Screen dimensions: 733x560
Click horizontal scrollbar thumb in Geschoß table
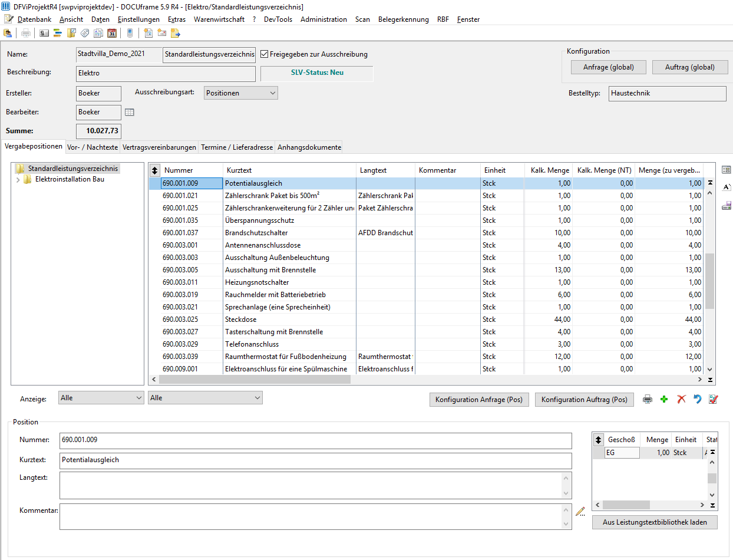tap(626, 505)
